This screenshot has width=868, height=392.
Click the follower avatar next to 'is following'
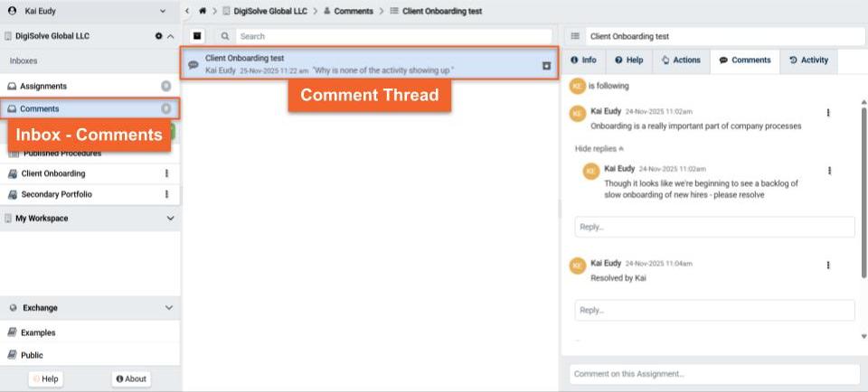(578, 86)
